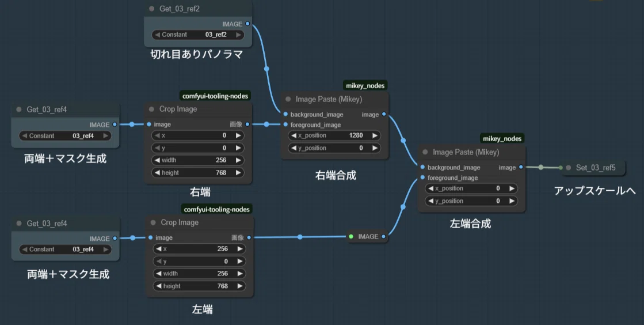Click the mikey_nodes badge above 左端合成 node
Screen dimensions: 644x325
click(502, 139)
